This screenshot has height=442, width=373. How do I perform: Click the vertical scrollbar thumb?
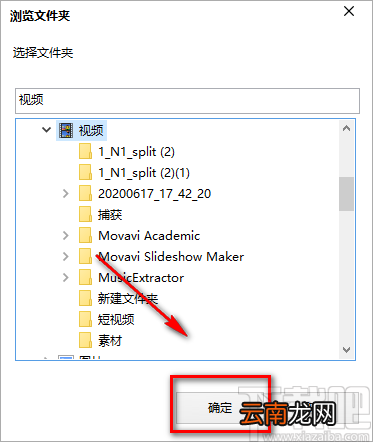[x=347, y=194]
